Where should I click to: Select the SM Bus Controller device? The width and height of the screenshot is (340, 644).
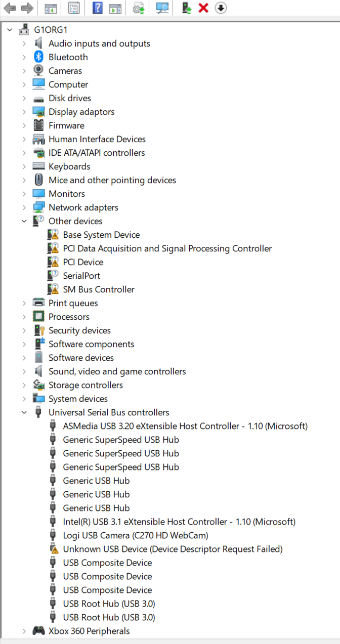tap(98, 289)
